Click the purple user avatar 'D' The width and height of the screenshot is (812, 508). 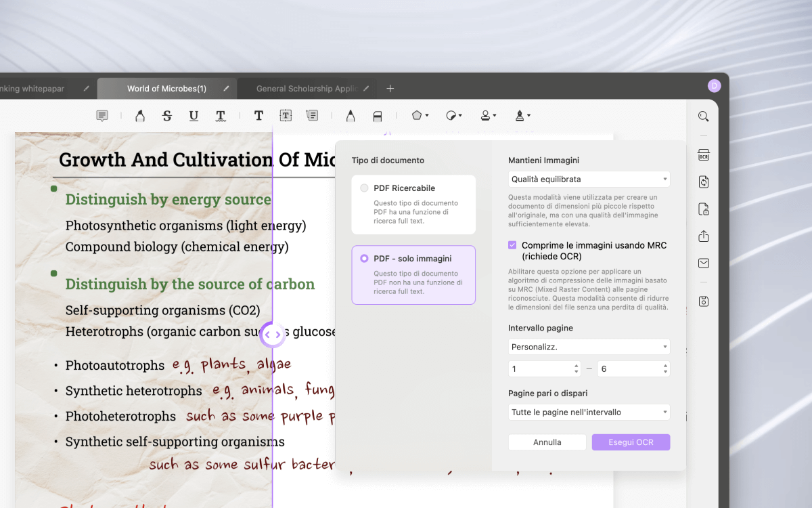point(715,86)
